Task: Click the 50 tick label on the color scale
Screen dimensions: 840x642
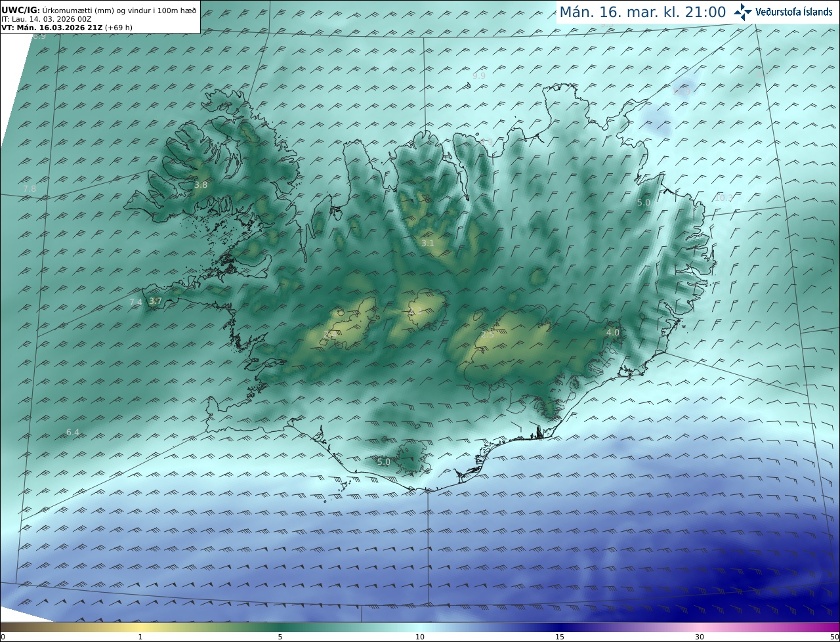Action: coord(835,637)
